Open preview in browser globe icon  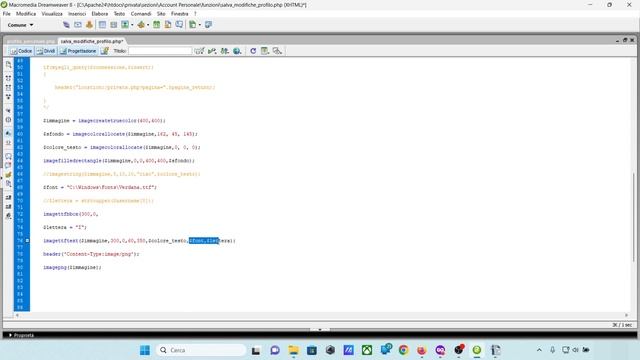pyautogui.click(x=237, y=51)
